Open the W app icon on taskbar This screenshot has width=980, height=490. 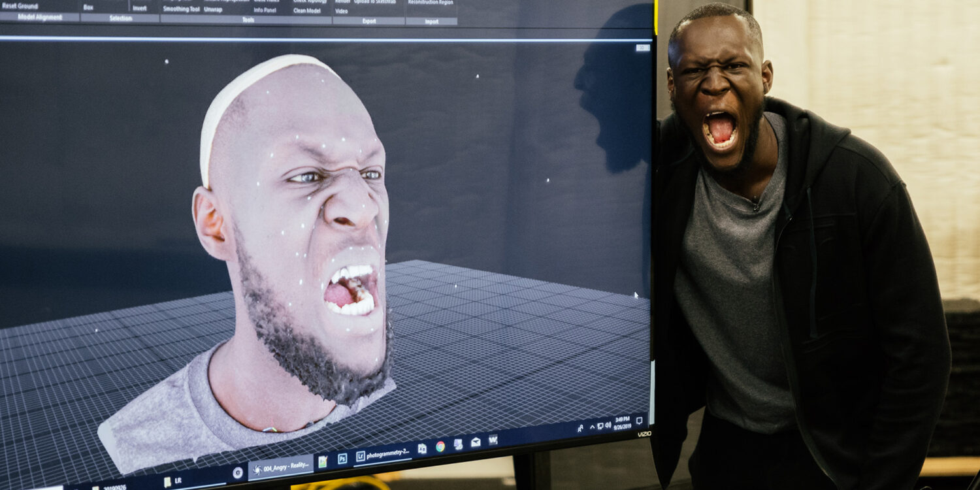click(493, 440)
